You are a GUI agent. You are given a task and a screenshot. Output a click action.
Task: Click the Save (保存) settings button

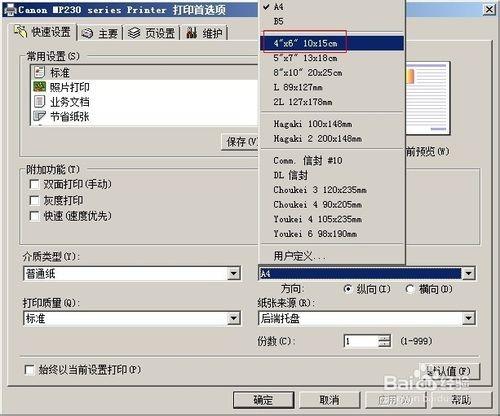coord(241,142)
